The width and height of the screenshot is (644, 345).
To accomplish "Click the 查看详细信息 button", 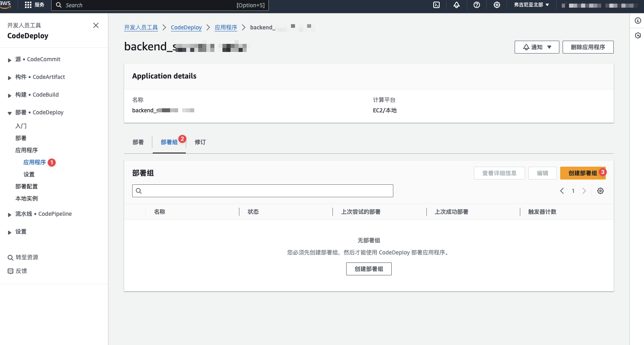I will 499,173.
